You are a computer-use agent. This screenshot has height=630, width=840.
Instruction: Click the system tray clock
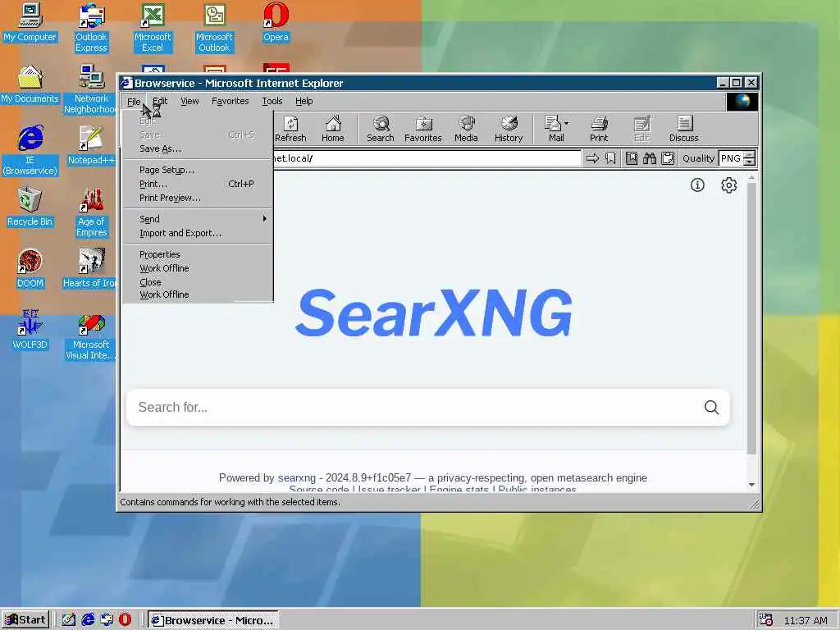806,620
